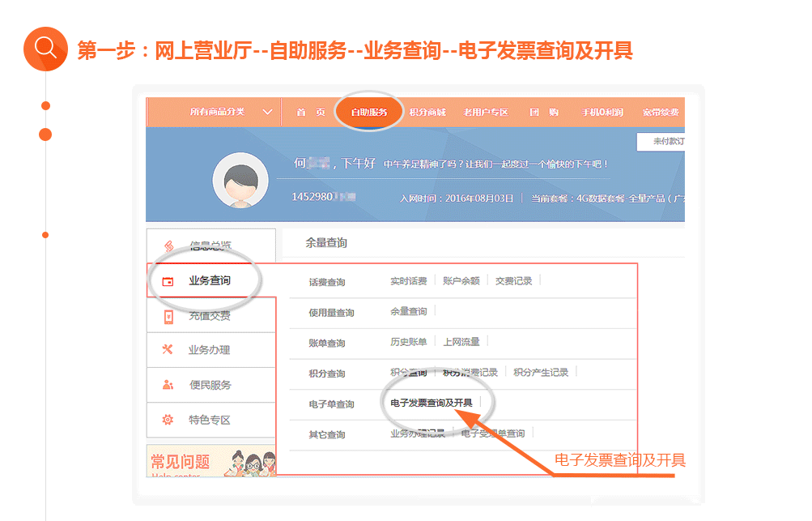This screenshot has width=812, height=521.
Task: Click the 业务查询 wallet icon
Action: click(168, 281)
